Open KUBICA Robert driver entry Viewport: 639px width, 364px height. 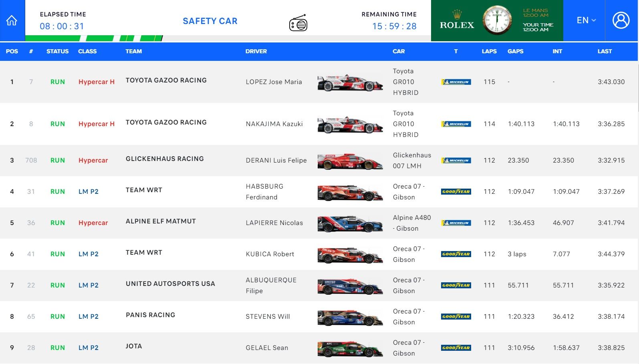click(x=270, y=254)
